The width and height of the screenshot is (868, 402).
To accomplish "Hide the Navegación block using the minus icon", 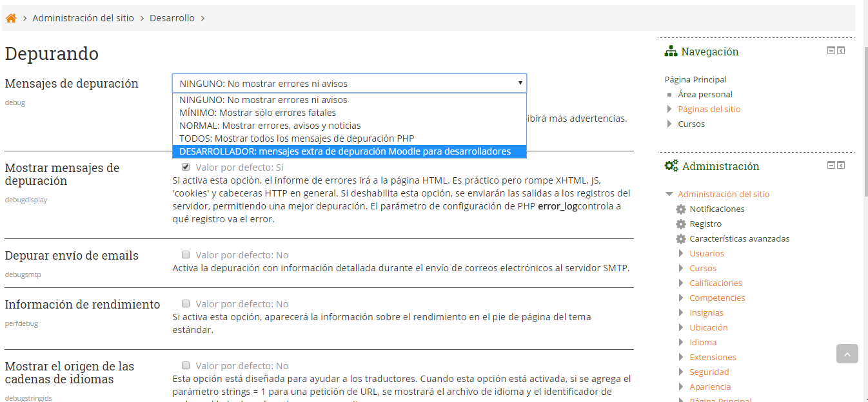I will click(x=831, y=51).
